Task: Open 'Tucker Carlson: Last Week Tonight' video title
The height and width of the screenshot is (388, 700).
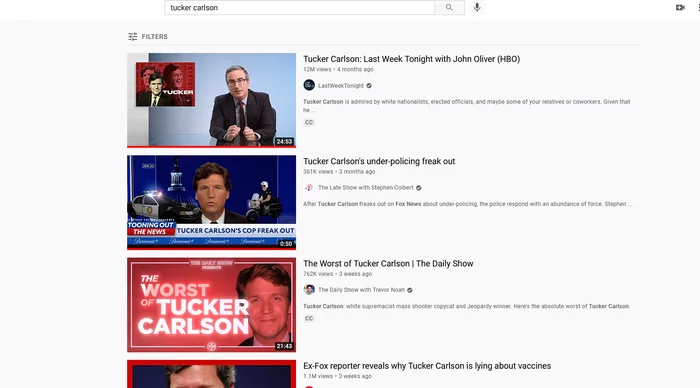Action: 412,59
